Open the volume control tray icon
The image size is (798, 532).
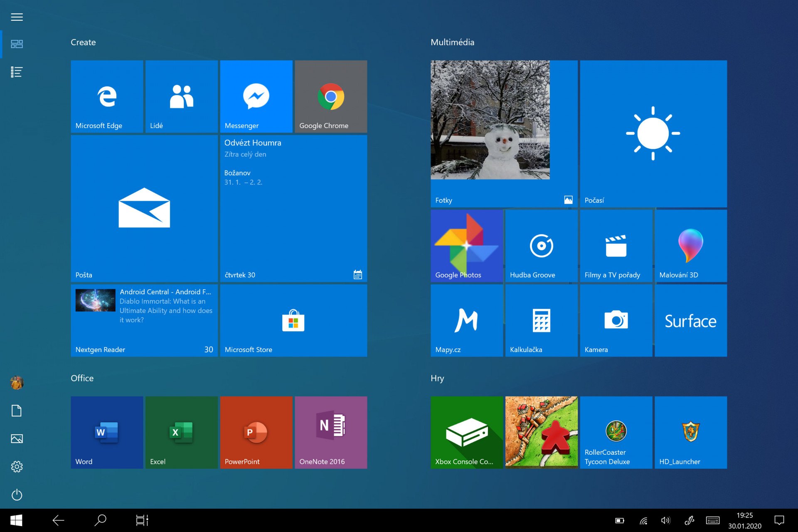[665, 520]
